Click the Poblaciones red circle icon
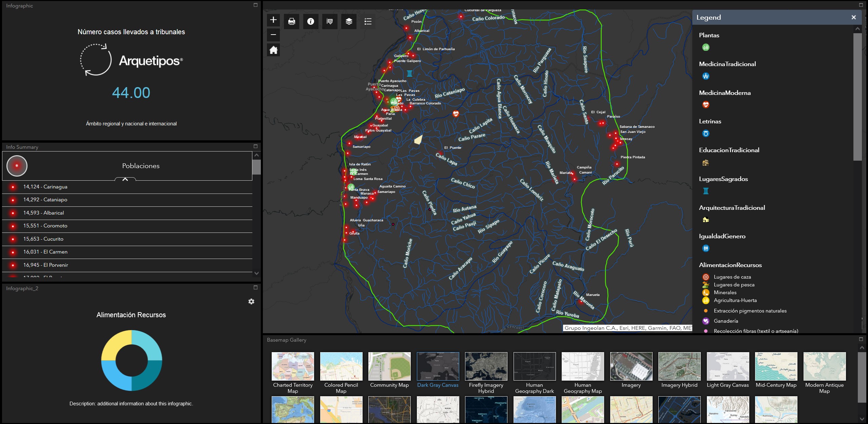Screen dimensions: 868x424 coord(17,166)
